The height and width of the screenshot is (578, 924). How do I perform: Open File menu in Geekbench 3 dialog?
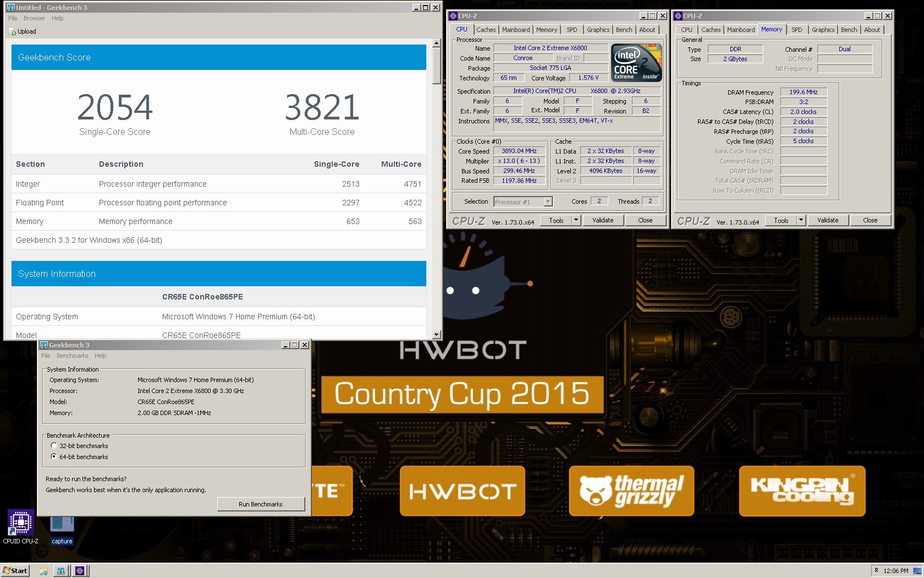pos(46,356)
